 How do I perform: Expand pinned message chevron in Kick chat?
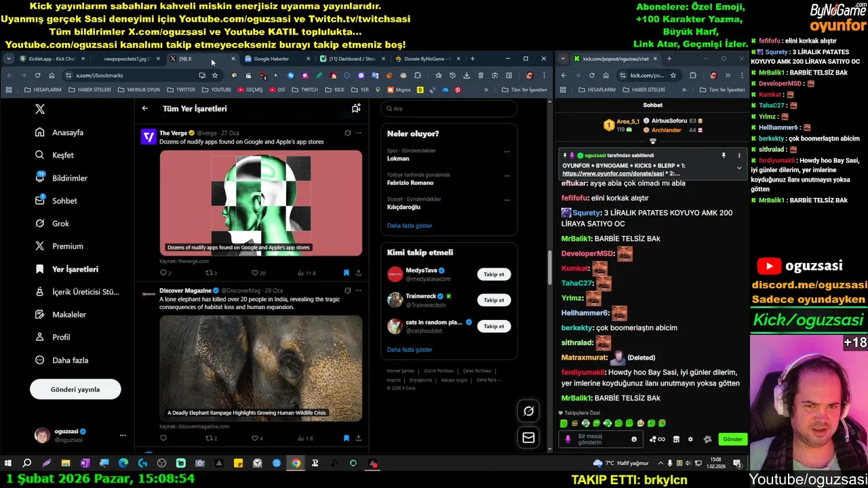click(739, 167)
